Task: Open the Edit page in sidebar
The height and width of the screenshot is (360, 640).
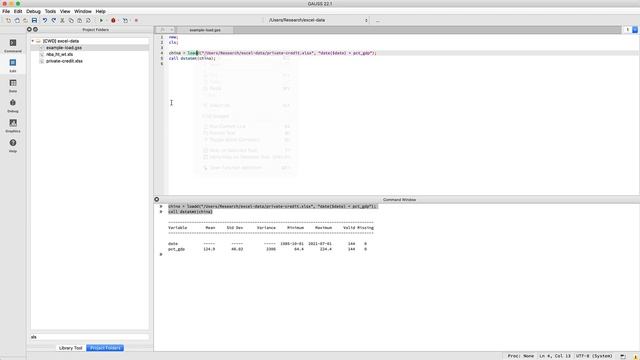Action: (x=13, y=65)
